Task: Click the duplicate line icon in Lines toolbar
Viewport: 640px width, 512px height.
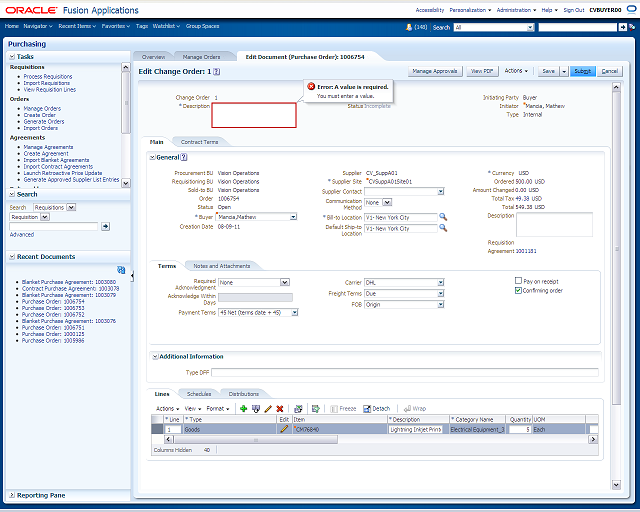Action: [256, 409]
